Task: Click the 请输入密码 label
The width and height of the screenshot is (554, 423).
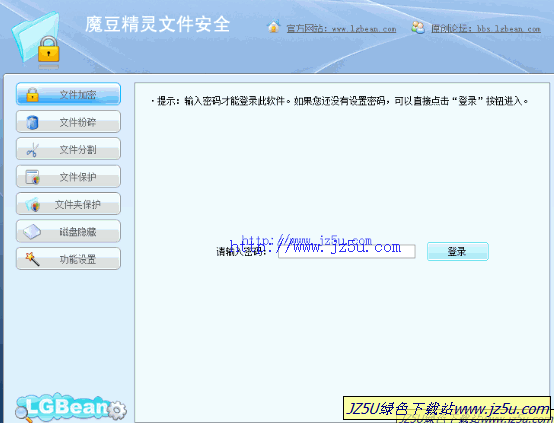Action: pos(241,252)
